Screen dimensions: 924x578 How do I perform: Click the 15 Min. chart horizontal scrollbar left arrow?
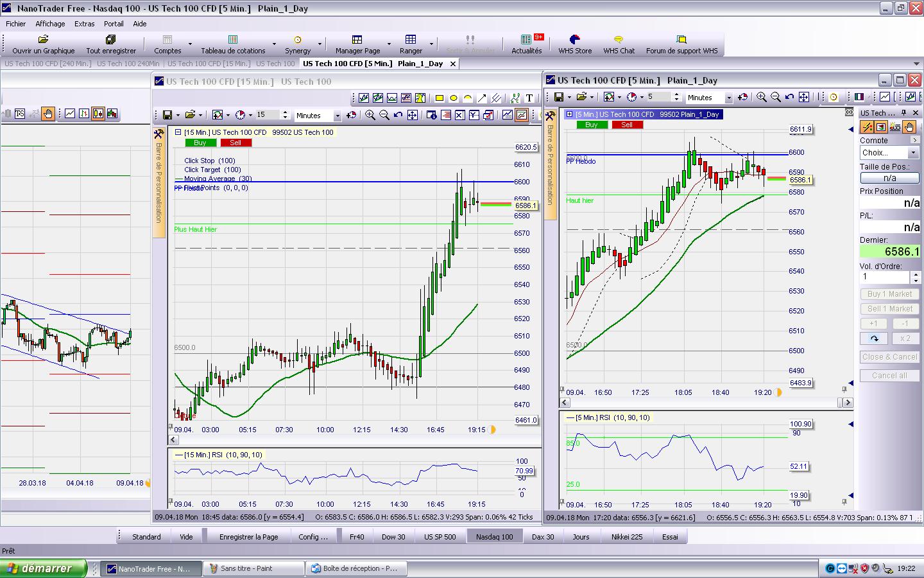point(173,440)
